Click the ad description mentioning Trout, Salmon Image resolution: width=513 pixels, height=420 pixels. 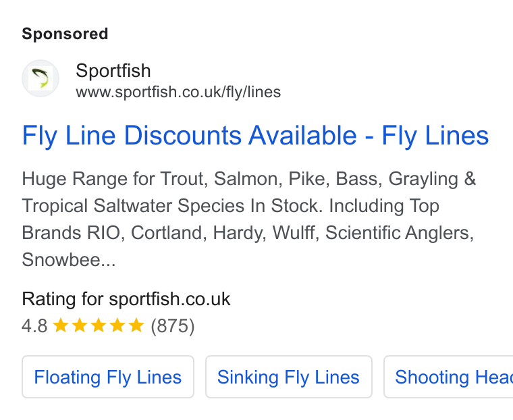249,219
